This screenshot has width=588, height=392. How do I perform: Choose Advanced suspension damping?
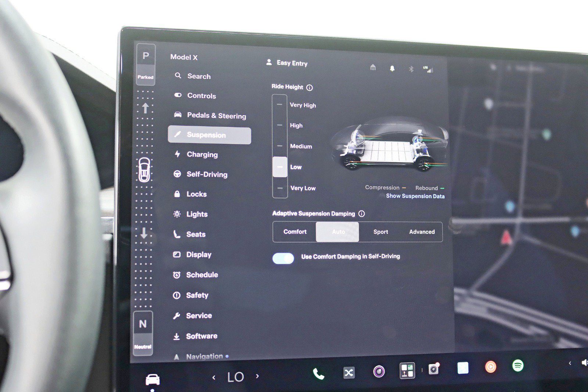click(x=422, y=232)
